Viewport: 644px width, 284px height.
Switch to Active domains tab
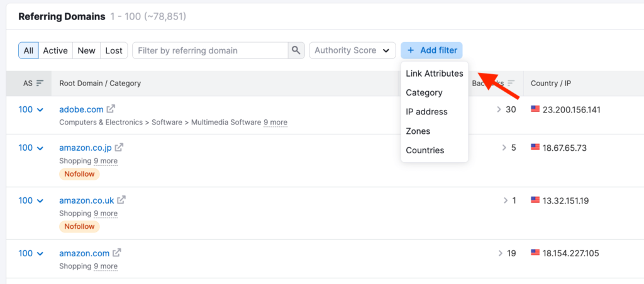55,50
